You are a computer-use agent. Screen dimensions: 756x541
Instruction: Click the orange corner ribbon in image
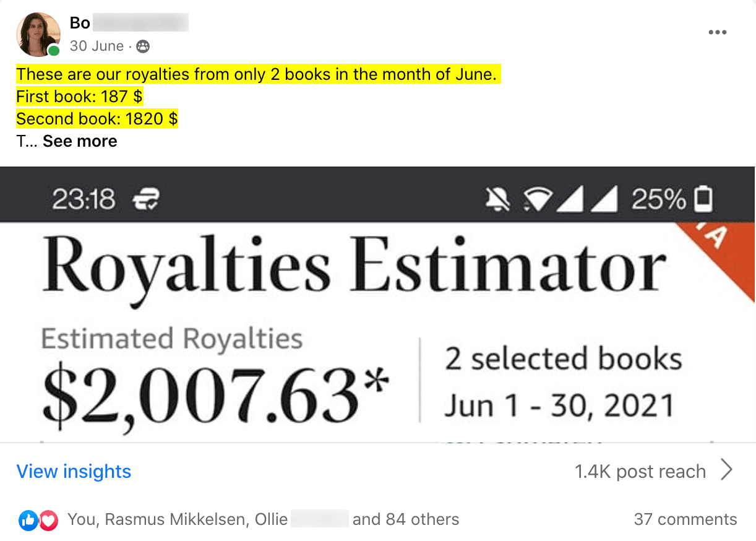tap(724, 248)
